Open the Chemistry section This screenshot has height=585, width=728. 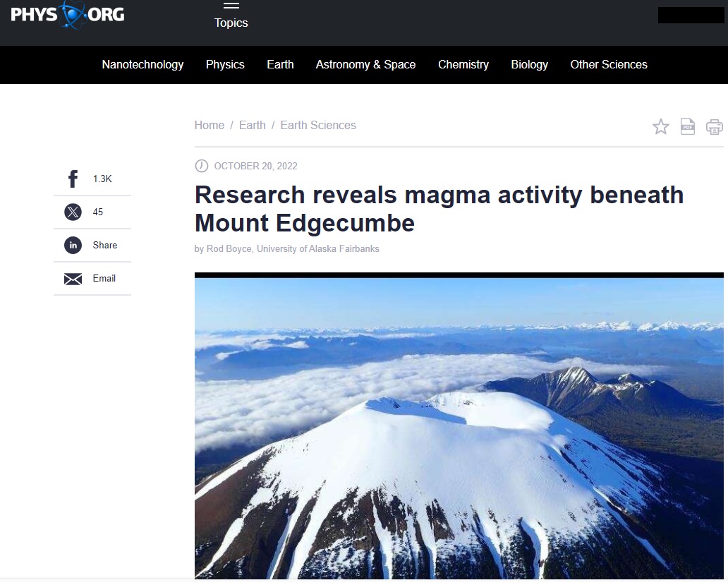click(x=463, y=64)
